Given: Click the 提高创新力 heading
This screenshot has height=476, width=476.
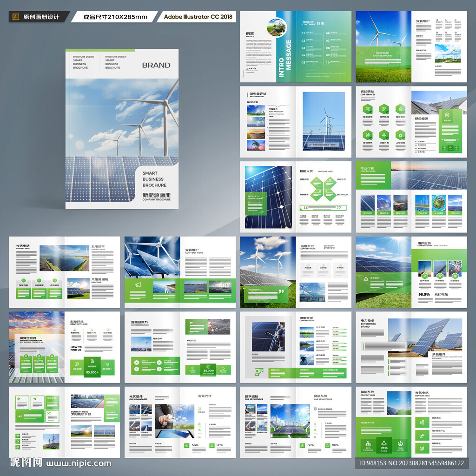Looking at the screenshot, I should point(139,322).
